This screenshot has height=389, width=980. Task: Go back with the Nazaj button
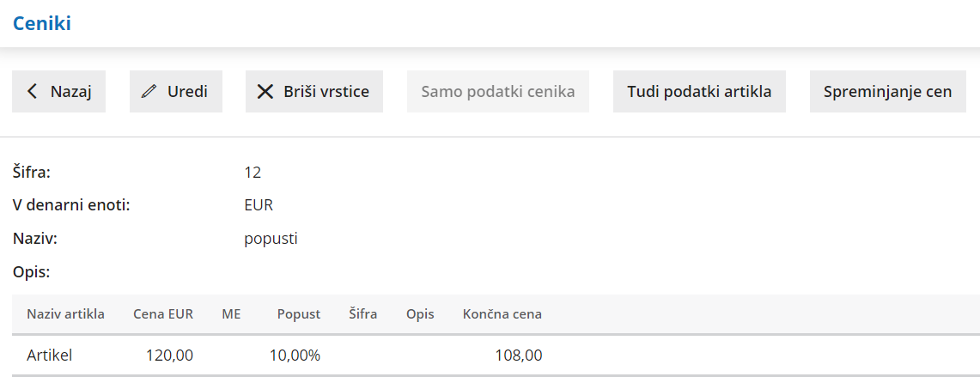pos(58,92)
